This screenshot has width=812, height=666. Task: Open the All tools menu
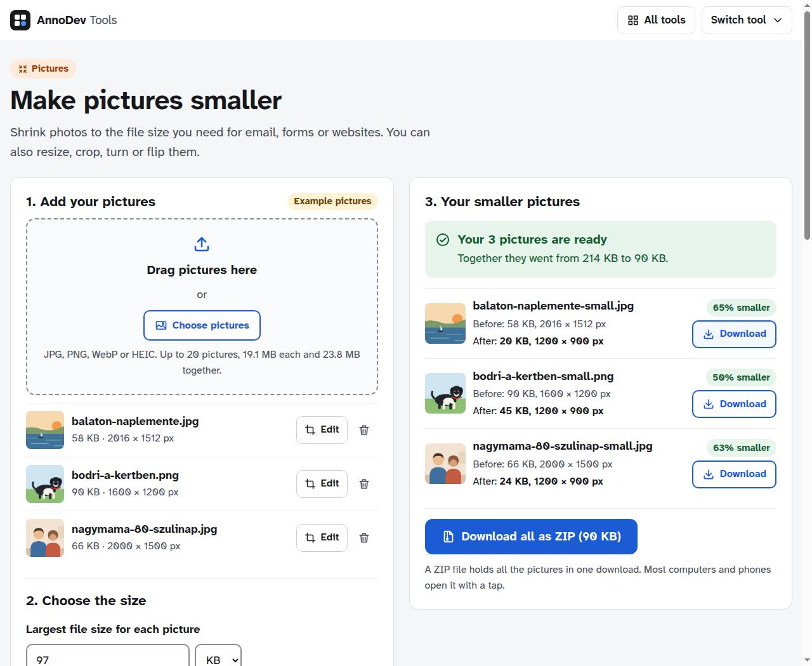coord(656,20)
